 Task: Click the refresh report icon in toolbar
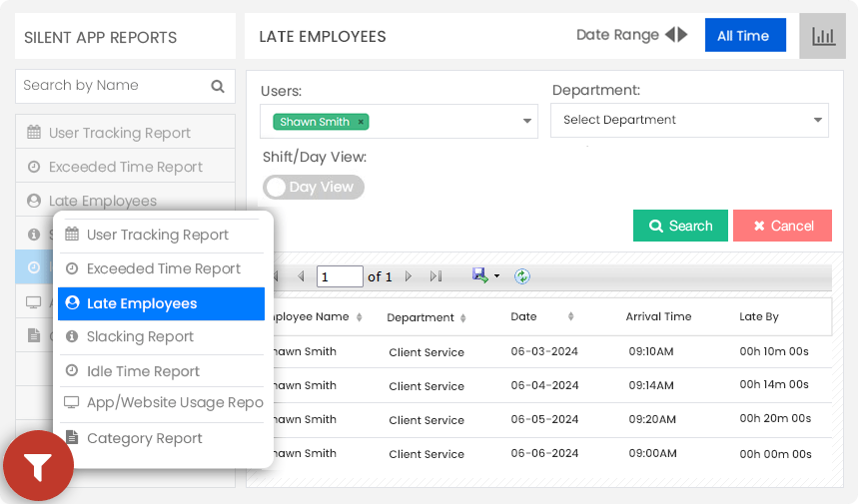point(522,276)
